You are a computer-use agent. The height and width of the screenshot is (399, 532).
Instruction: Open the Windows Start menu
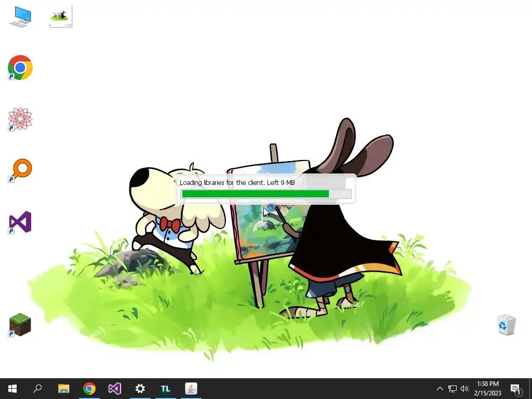(x=12, y=389)
